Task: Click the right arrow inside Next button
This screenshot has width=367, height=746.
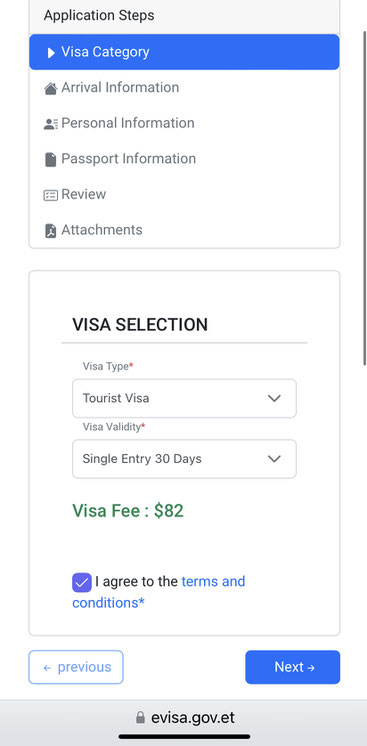Action: pos(311,667)
